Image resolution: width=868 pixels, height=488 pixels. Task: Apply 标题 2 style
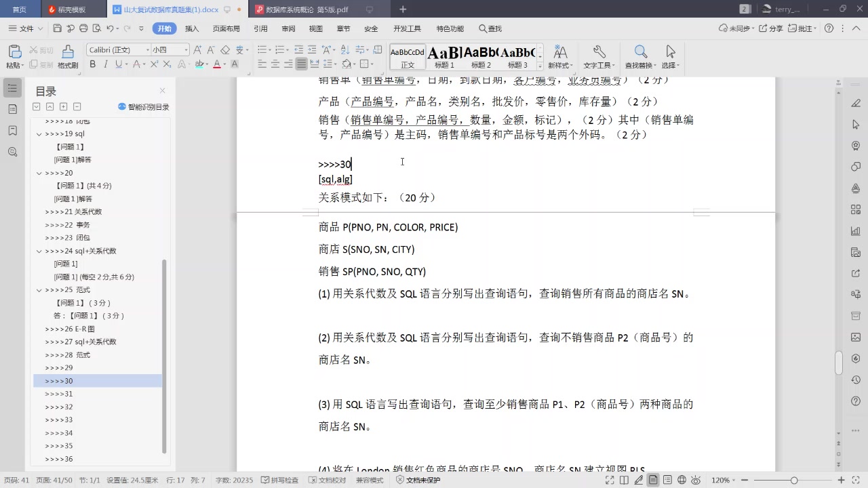click(x=481, y=57)
